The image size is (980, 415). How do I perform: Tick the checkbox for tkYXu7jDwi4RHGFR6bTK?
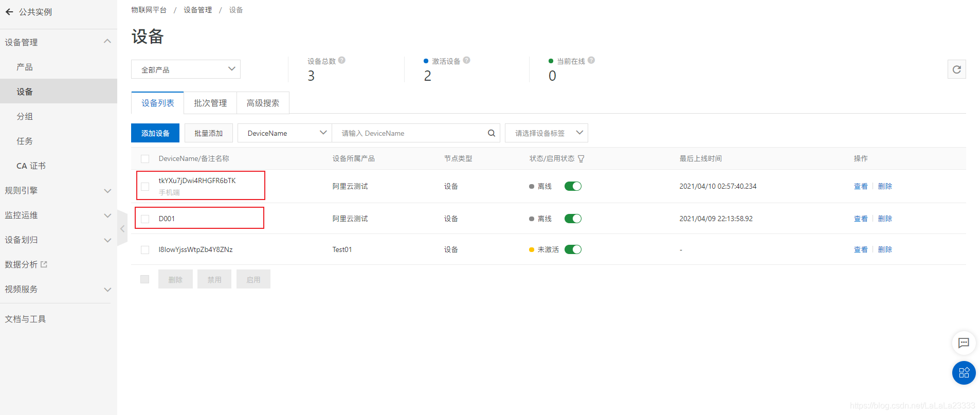(x=145, y=187)
